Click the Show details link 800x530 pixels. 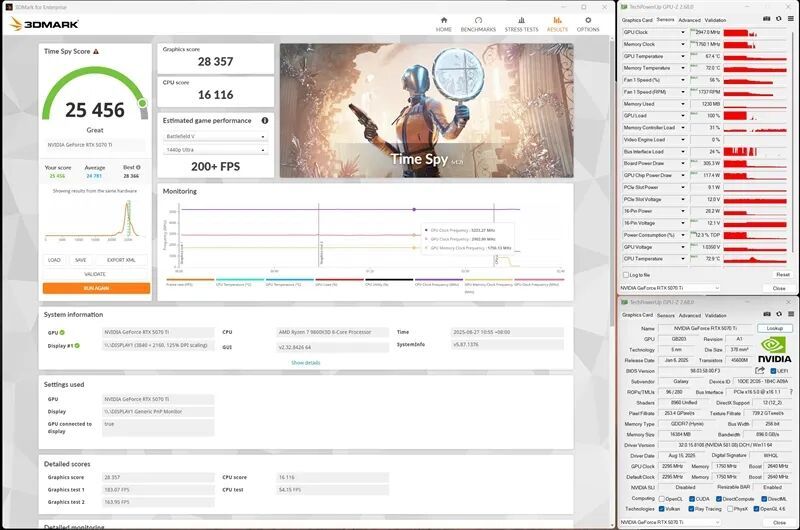point(306,363)
